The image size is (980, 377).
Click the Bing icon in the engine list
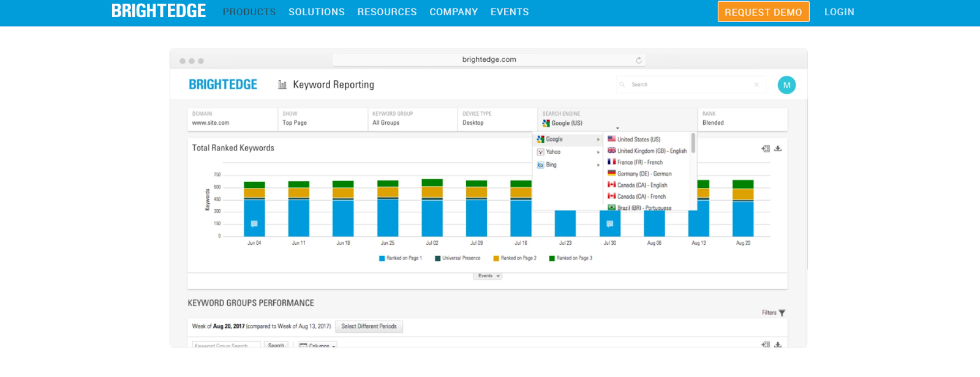pos(540,165)
